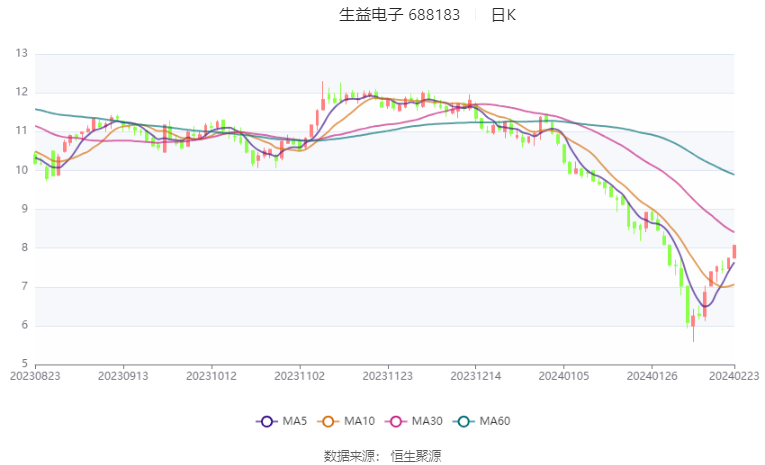Hide the MA60 line via its label
Image resolution: width=765 pixels, height=465 pixels.
coord(495,421)
